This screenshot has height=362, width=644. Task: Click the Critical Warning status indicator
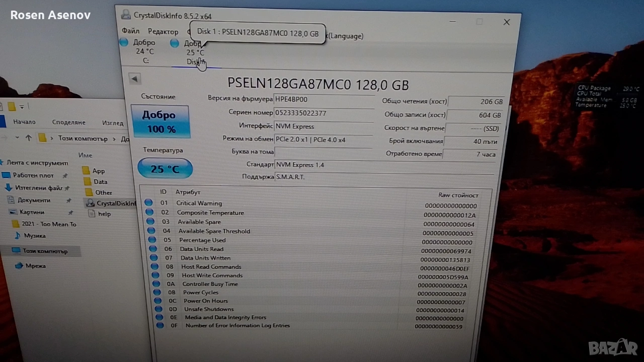(148, 203)
